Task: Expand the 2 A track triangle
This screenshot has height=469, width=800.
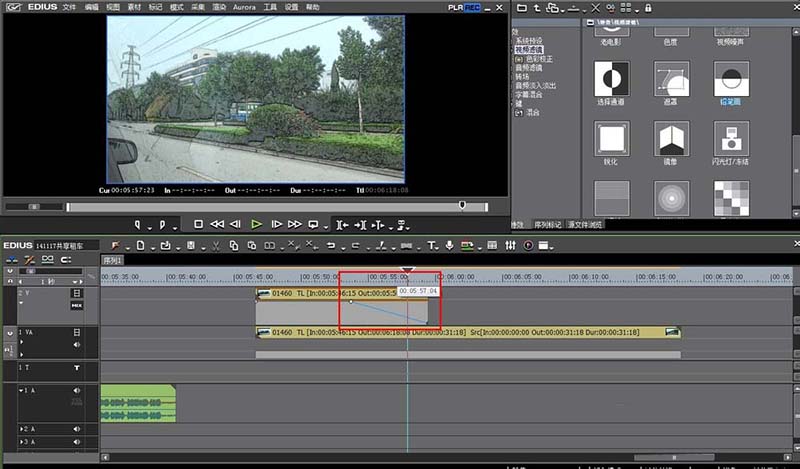Action: 21,429
